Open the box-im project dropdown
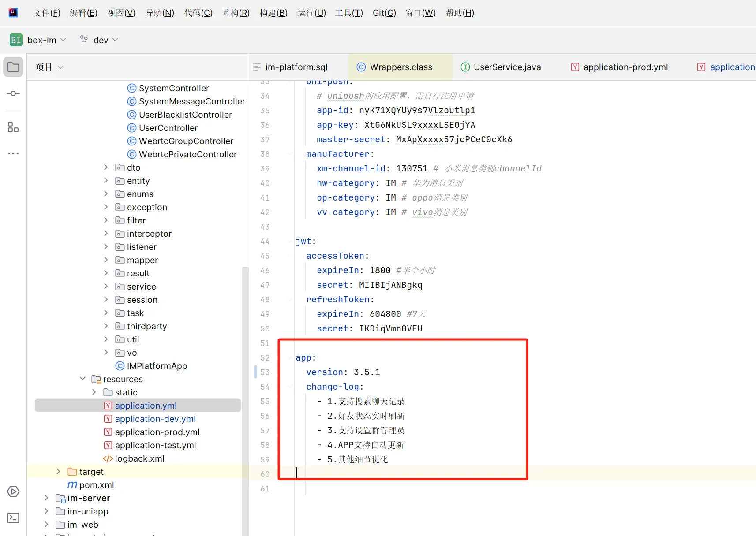The image size is (756, 536). (46, 40)
